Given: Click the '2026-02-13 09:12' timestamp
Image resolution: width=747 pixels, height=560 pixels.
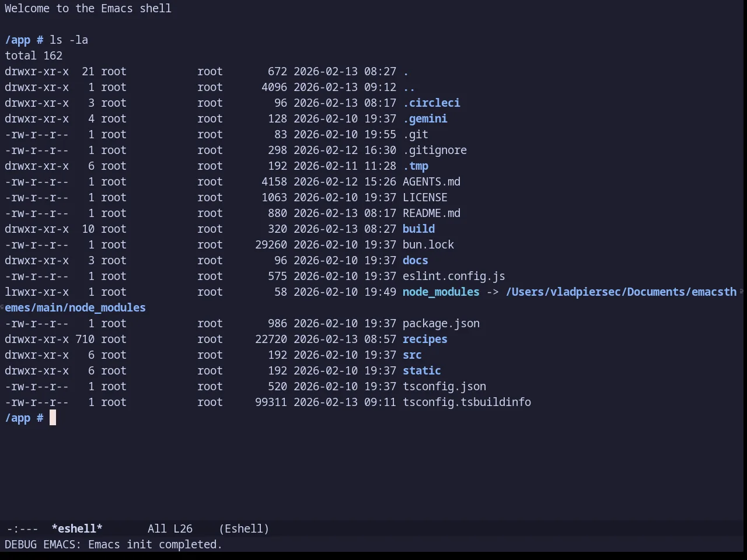Looking at the screenshot, I should tap(345, 87).
